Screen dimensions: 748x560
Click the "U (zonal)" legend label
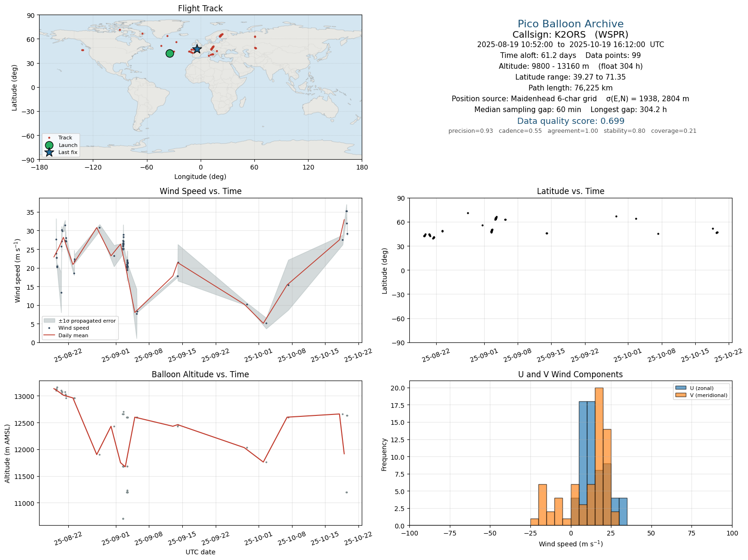[x=702, y=388]
